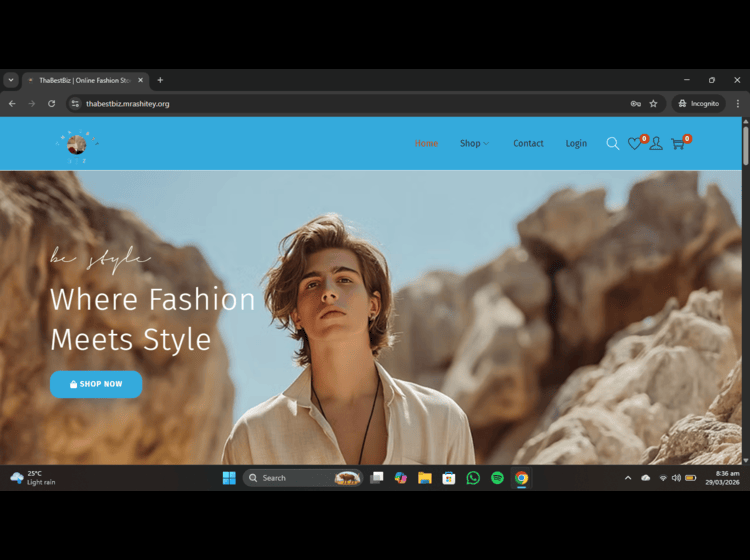Go back using browser back arrow

pos(12,104)
